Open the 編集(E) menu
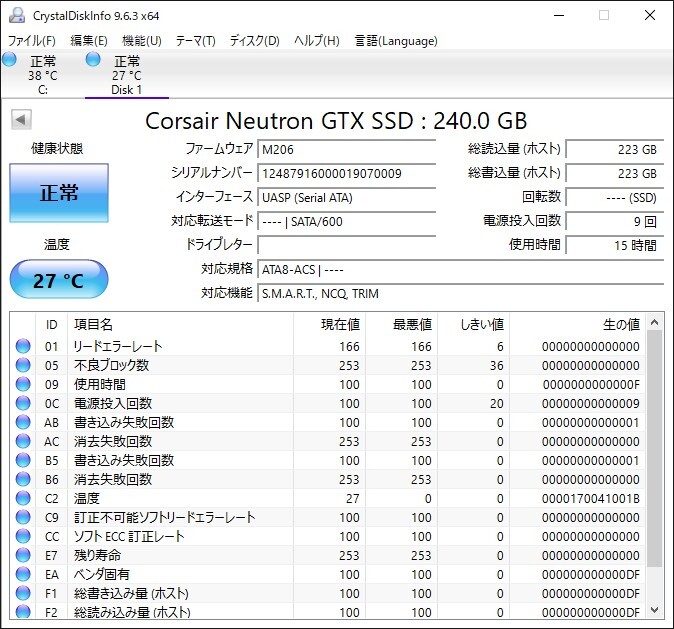 tap(89, 41)
